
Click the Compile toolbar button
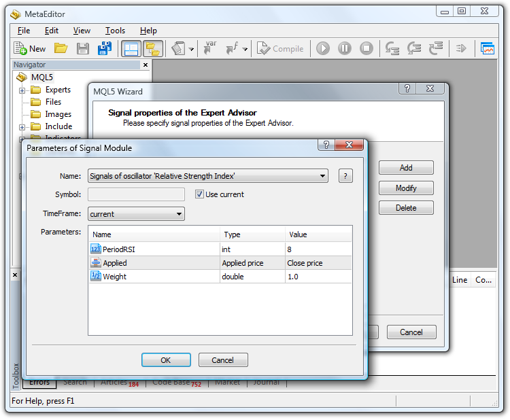click(x=280, y=49)
